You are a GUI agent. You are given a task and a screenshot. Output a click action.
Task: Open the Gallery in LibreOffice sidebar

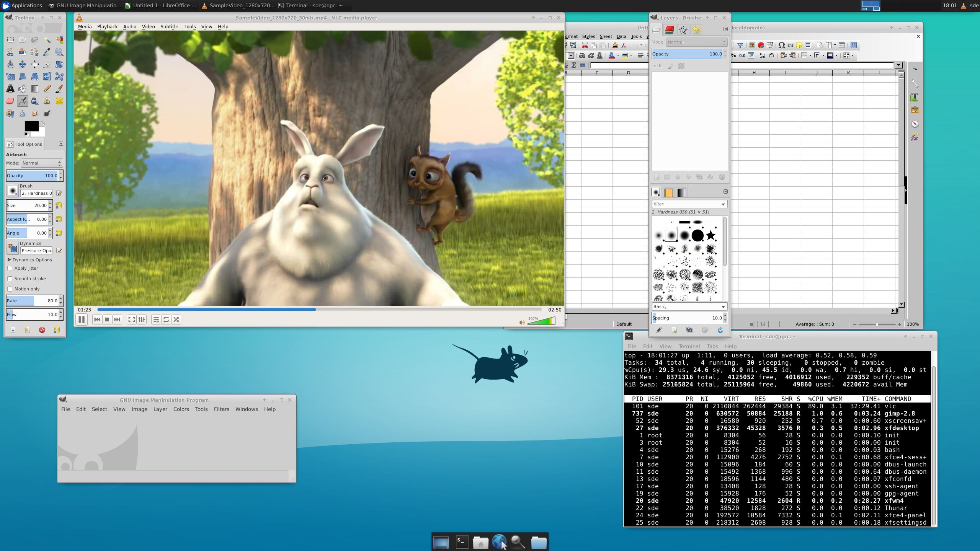(x=915, y=110)
